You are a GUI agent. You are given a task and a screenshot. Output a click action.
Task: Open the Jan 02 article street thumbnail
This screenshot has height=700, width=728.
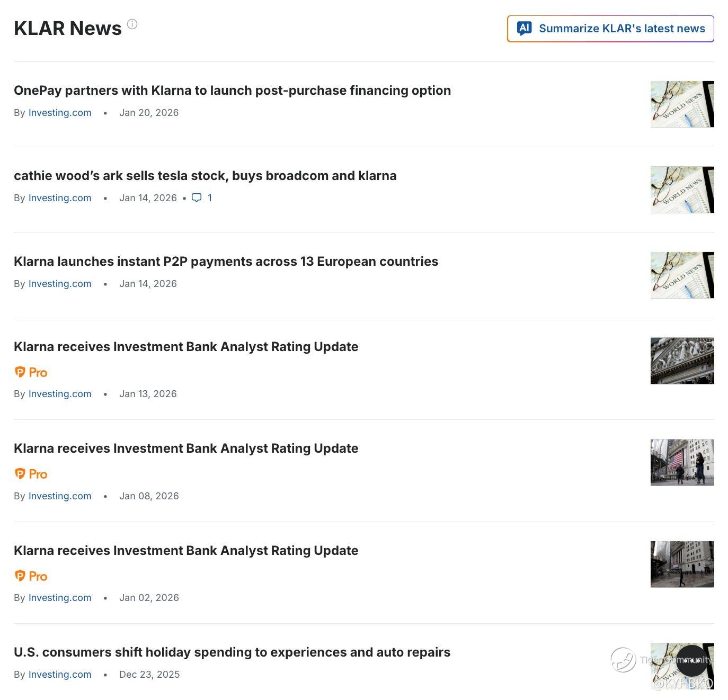coord(682,564)
